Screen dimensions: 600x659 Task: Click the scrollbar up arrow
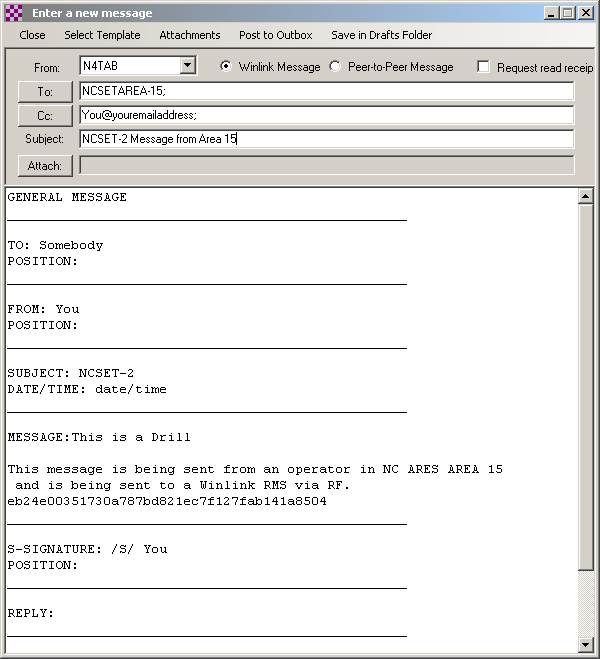point(585,196)
